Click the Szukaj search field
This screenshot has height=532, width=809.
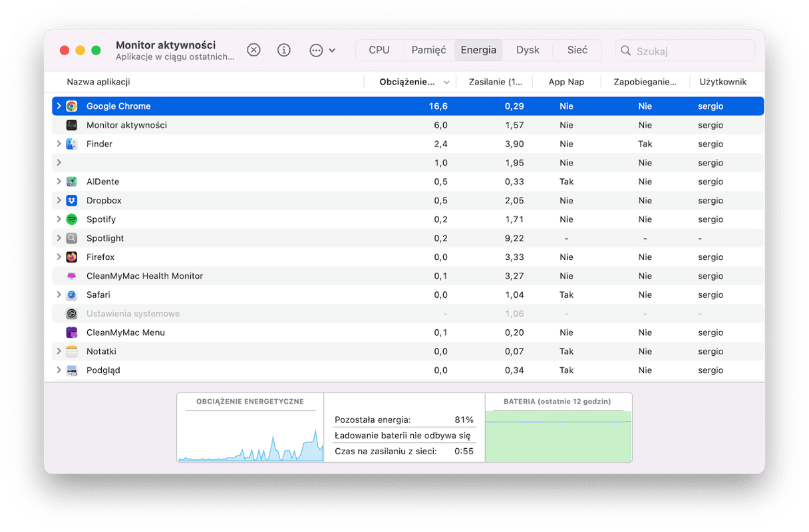tap(685, 51)
